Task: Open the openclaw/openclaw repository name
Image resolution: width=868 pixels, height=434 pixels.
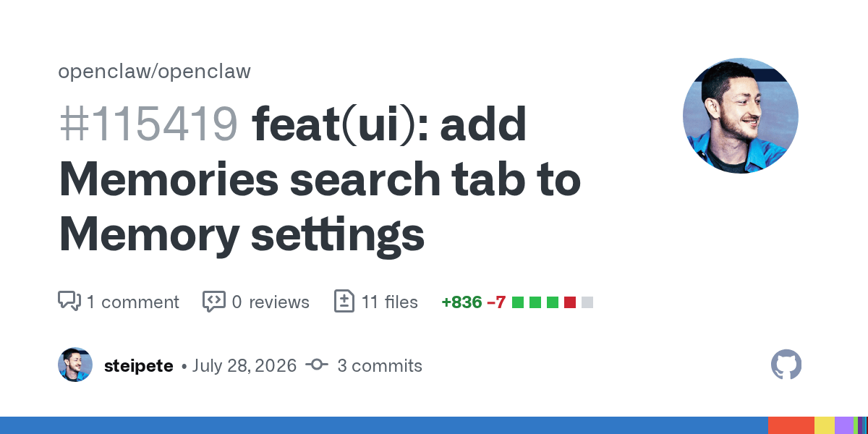Action: click(x=154, y=72)
